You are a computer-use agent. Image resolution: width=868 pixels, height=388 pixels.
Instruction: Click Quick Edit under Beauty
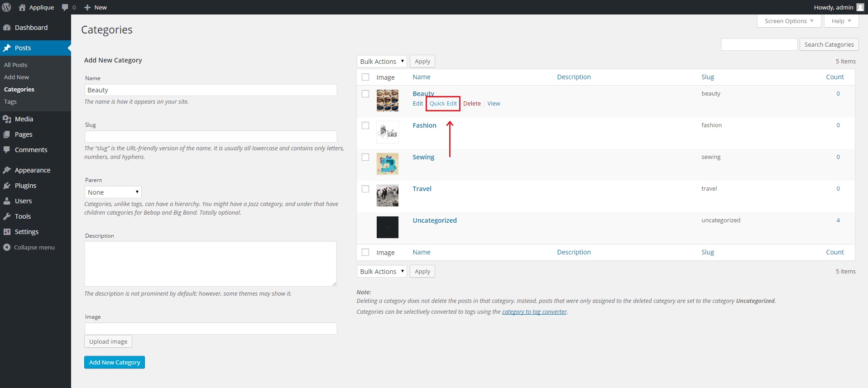[x=443, y=104]
